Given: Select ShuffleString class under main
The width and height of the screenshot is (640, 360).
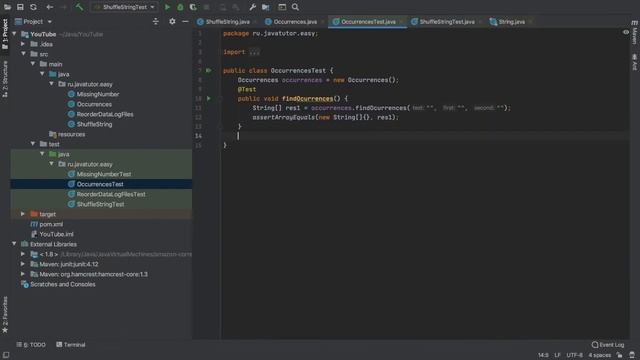Looking at the screenshot, I should (94, 124).
